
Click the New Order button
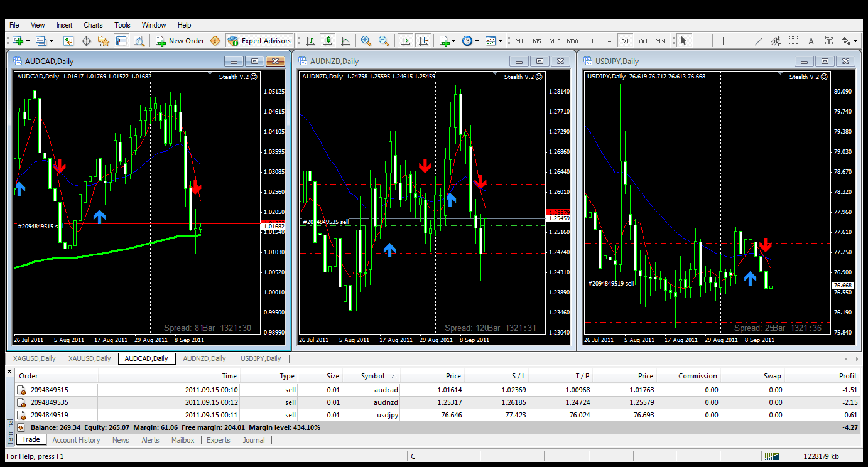(180, 41)
